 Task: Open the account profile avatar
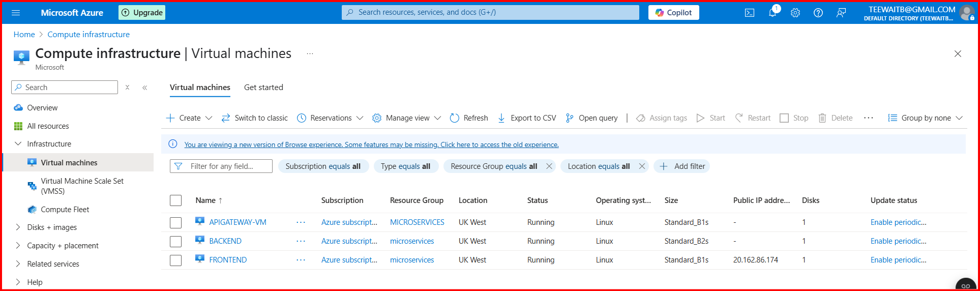[x=967, y=13]
